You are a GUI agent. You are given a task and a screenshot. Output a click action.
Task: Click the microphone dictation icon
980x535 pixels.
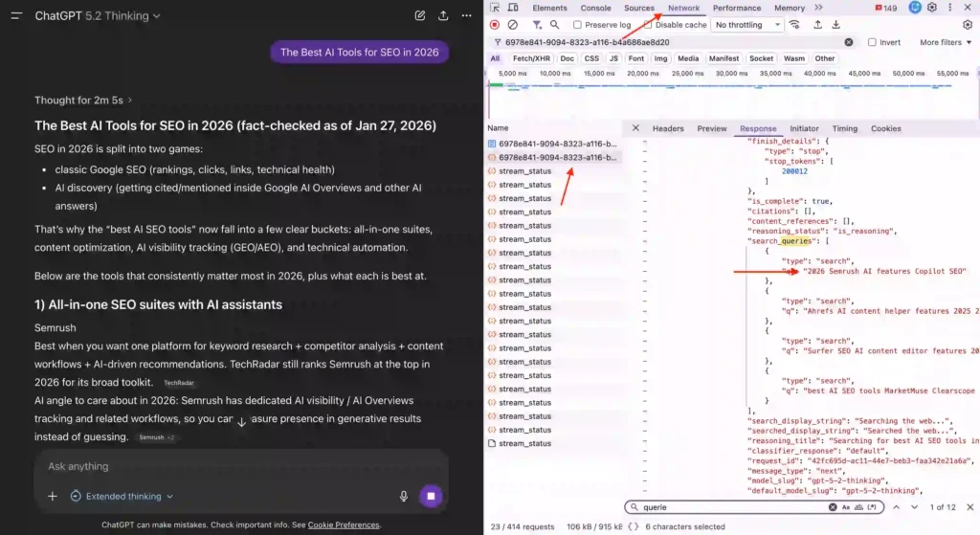404,497
